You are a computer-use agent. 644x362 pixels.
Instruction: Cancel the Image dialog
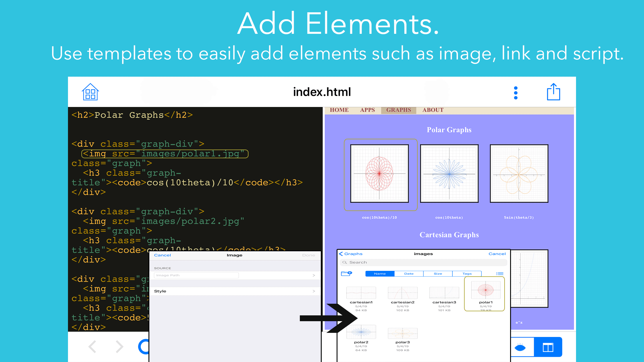(162, 255)
